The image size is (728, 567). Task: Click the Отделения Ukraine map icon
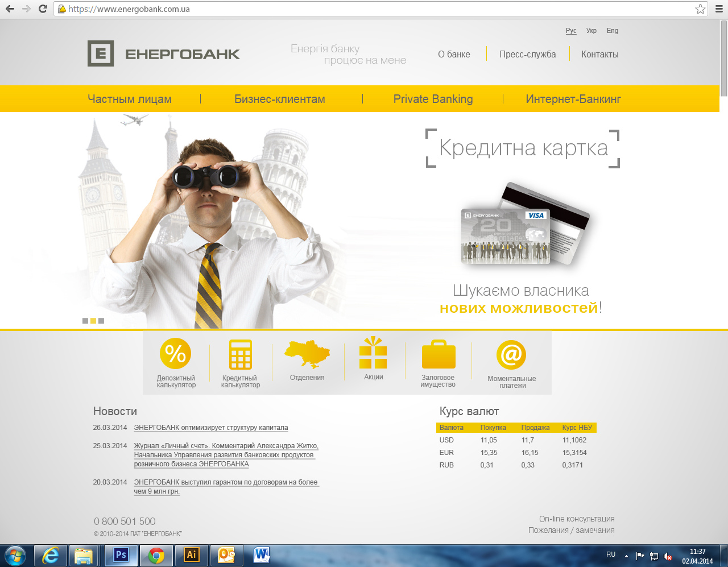coord(307,354)
